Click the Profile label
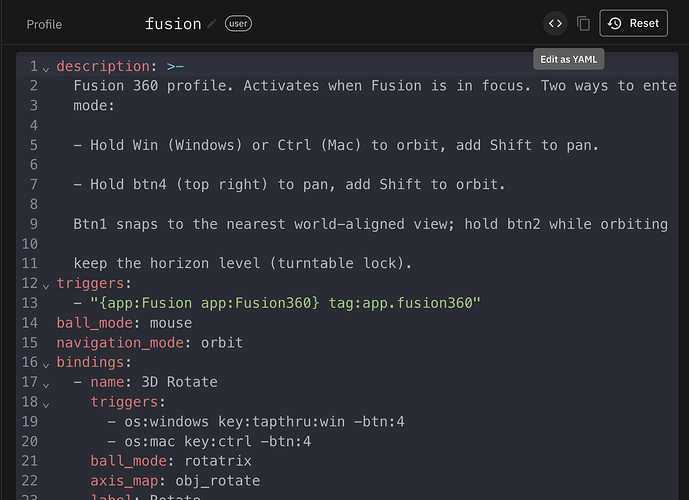Viewport: 689px width, 500px height. (44, 24)
